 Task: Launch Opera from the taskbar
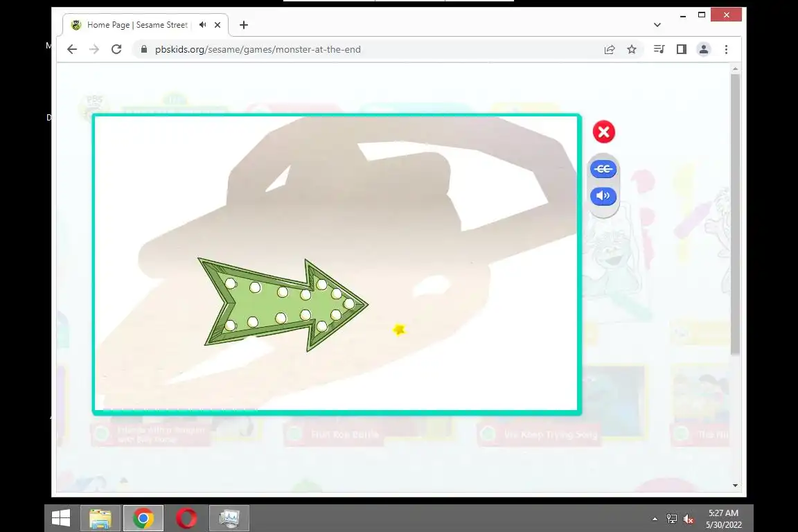tap(186, 518)
